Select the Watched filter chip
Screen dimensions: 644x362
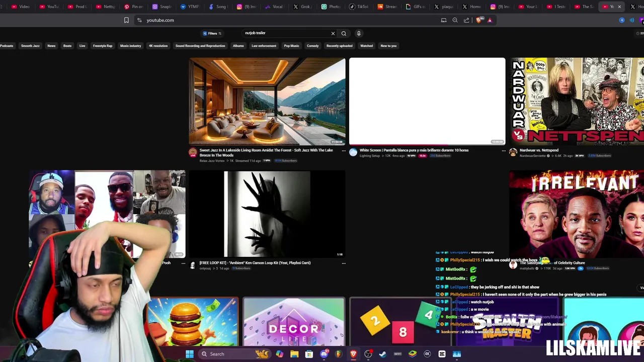click(366, 46)
